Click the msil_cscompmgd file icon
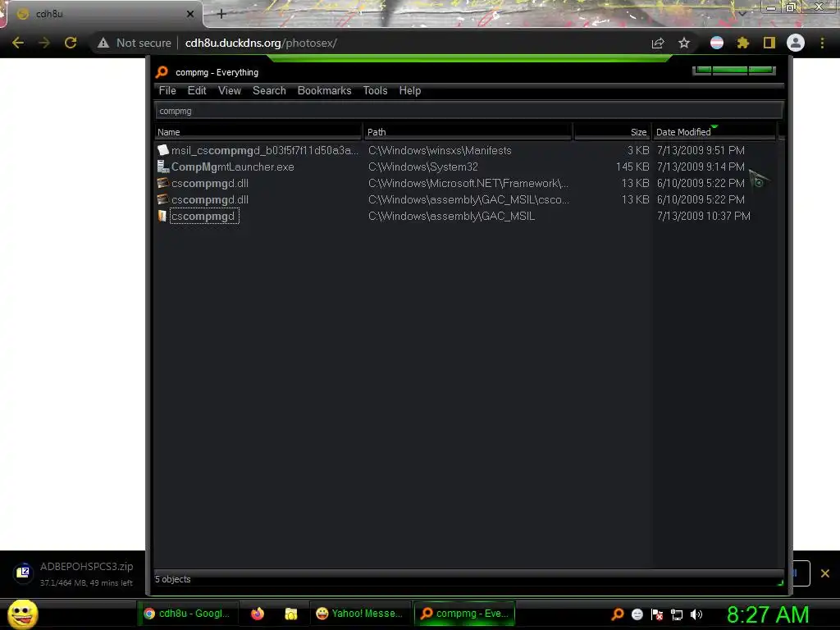The width and height of the screenshot is (840, 630). pos(163,150)
